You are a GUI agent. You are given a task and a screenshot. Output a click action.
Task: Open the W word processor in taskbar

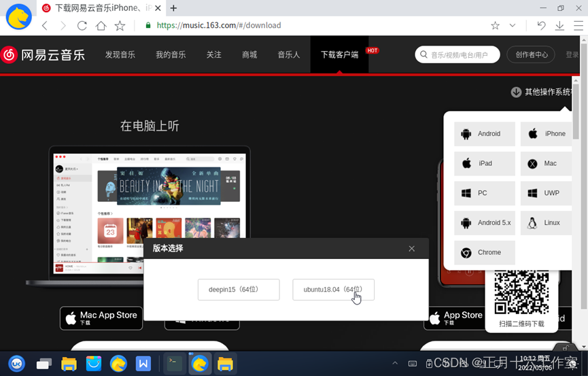coord(143,364)
